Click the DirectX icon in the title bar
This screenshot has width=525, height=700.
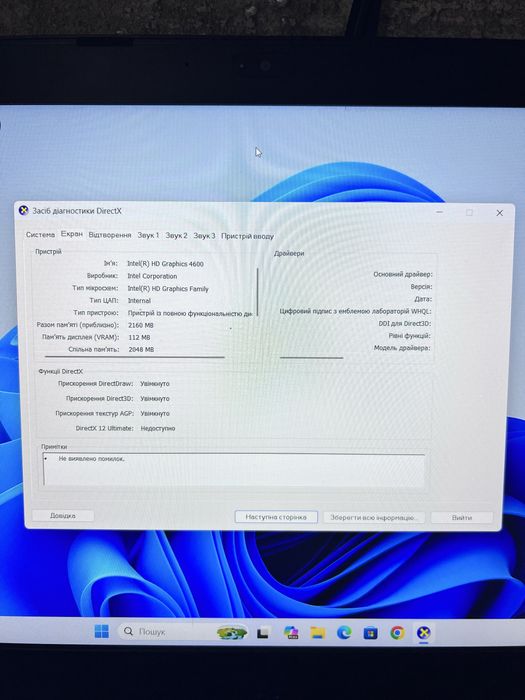pos(24,210)
